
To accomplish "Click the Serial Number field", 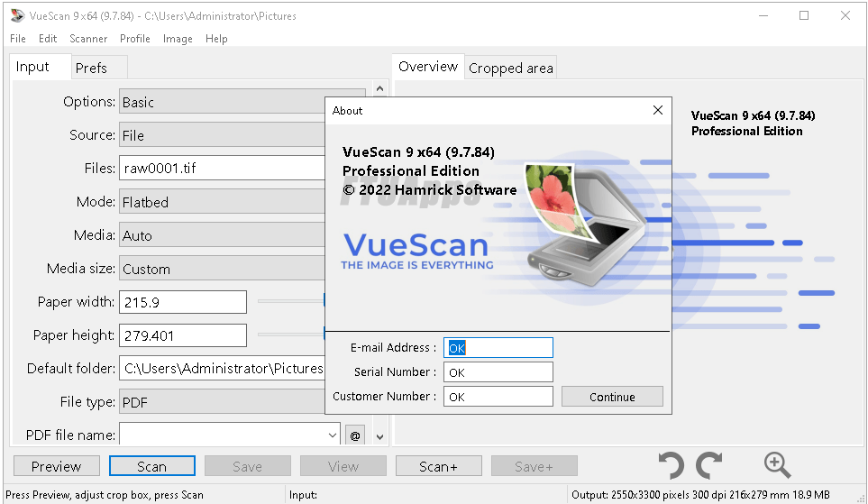I will [x=498, y=372].
